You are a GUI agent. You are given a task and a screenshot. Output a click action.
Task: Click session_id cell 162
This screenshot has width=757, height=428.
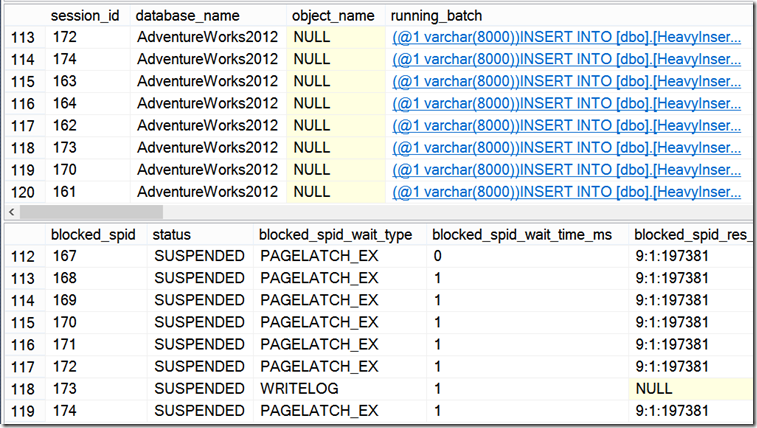pos(87,126)
